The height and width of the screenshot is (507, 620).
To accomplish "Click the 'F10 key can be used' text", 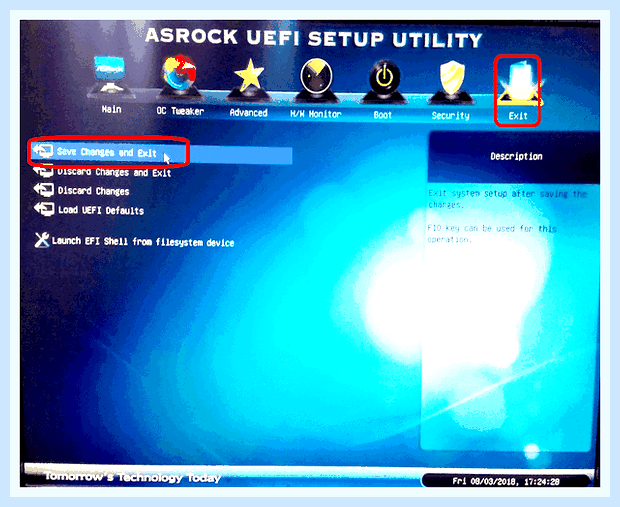I will coord(492,234).
